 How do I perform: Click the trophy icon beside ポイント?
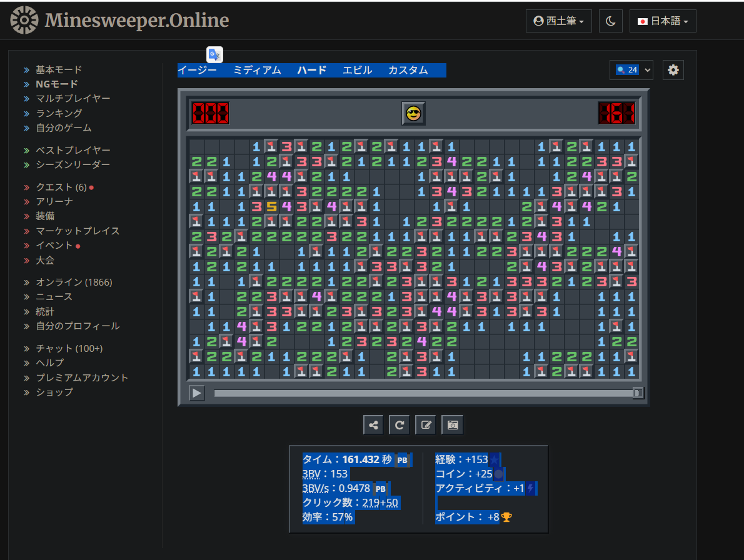click(x=506, y=517)
